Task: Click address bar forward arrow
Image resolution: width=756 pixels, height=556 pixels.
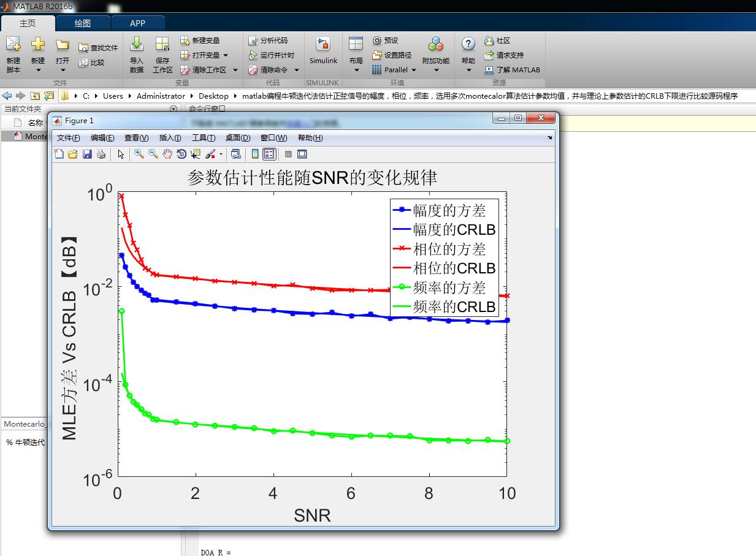Action: (x=20, y=96)
